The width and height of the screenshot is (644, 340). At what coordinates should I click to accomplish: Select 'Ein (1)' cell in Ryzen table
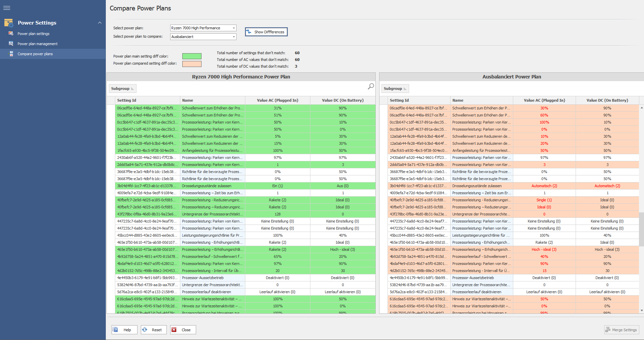pyautogui.click(x=278, y=186)
